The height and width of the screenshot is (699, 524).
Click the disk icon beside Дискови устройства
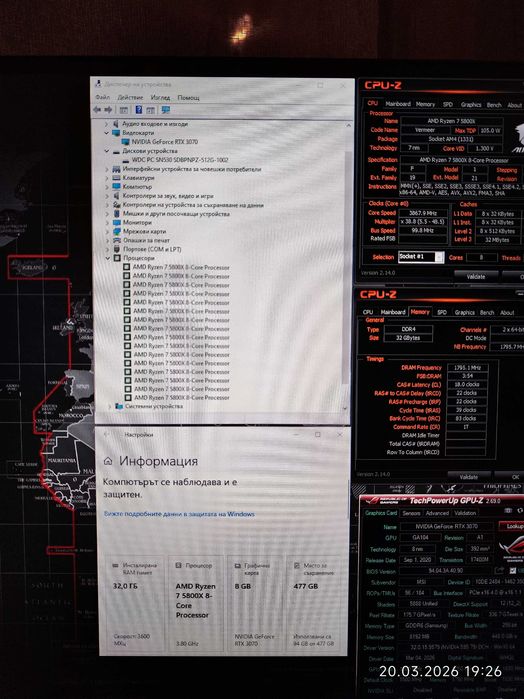116,151
